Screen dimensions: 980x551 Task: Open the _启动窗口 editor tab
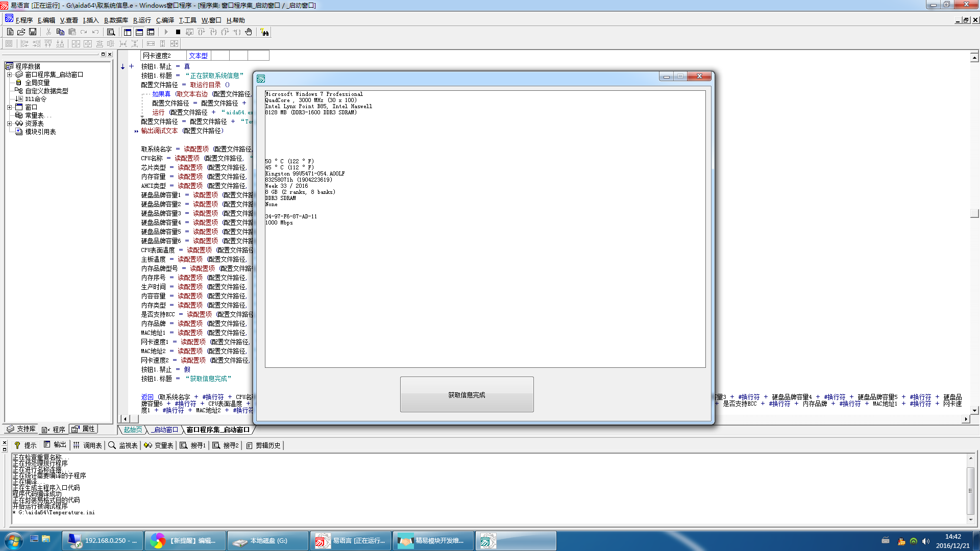click(x=165, y=430)
